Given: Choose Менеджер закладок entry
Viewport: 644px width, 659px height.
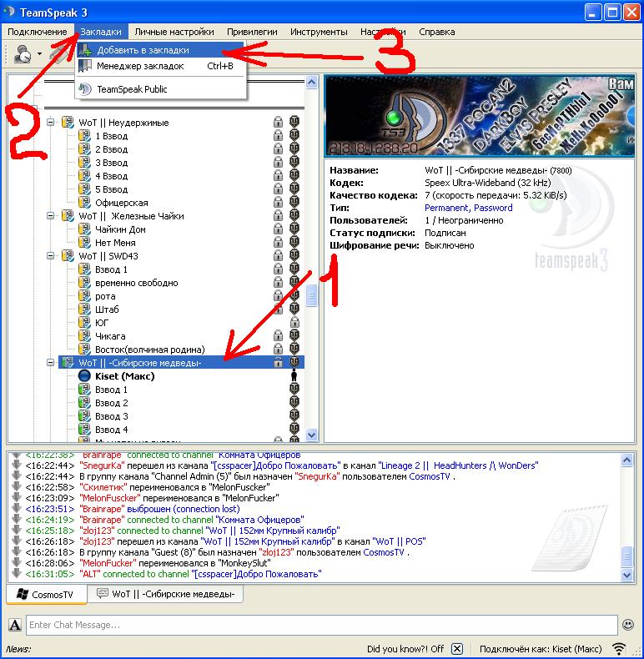Looking at the screenshot, I should click(160, 66).
